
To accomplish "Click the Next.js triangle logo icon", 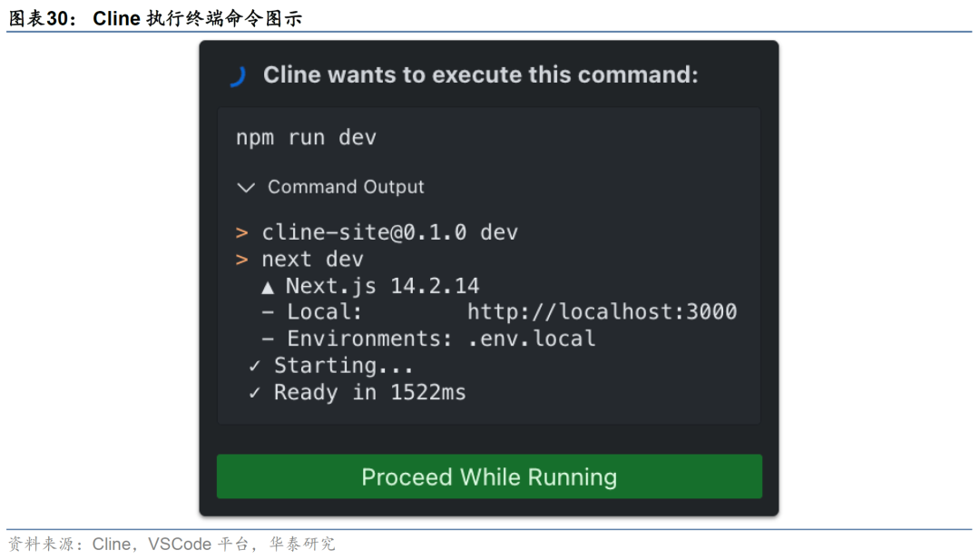I will [x=268, y=287].
